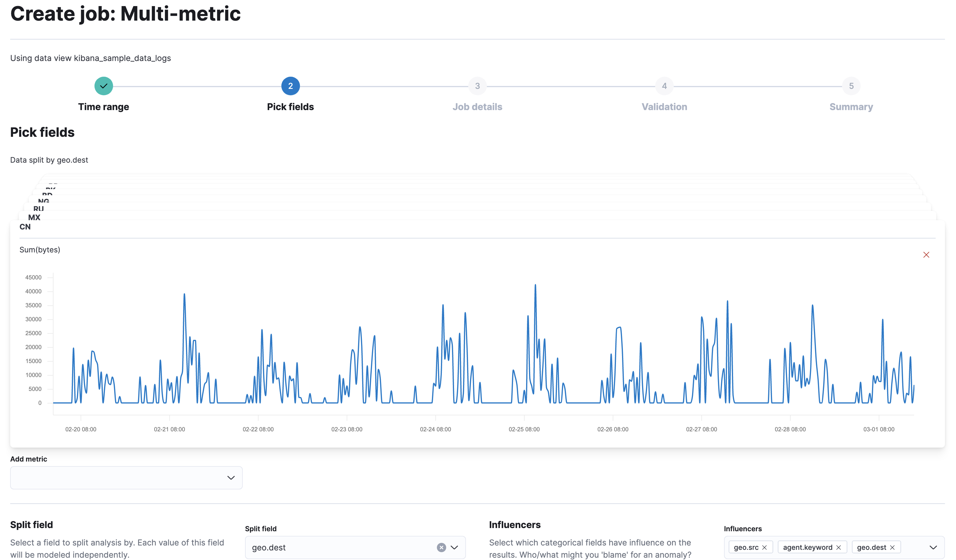The image size is (956, 560).
Task: Open the Influencers selection dropdown
Action: point(933,547)
